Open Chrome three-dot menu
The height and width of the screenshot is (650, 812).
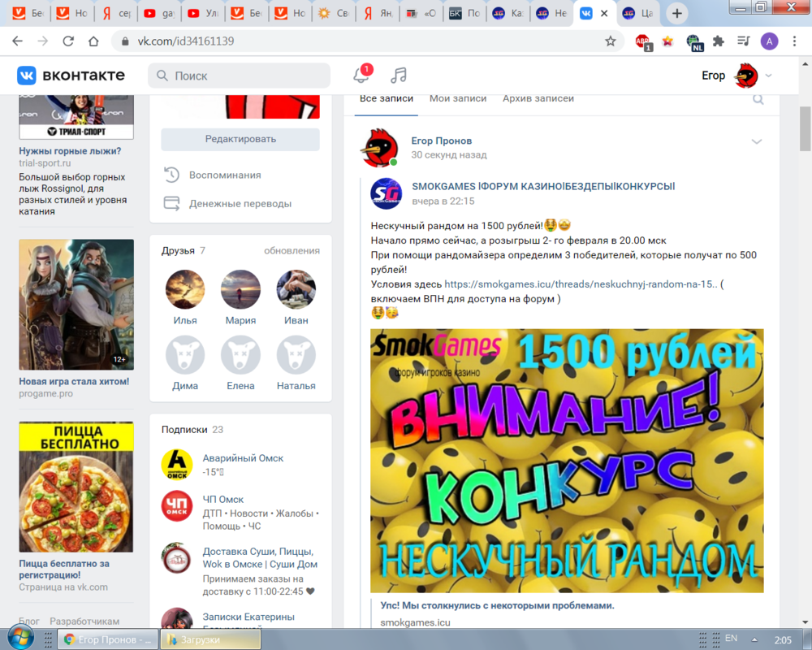coord(794,41)
